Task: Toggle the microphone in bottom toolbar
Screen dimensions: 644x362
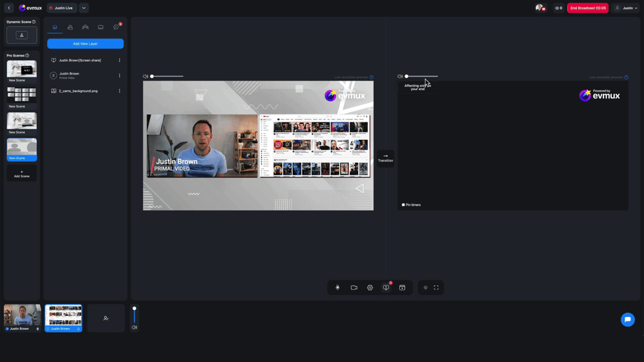Action: click(x=337, y=287)
